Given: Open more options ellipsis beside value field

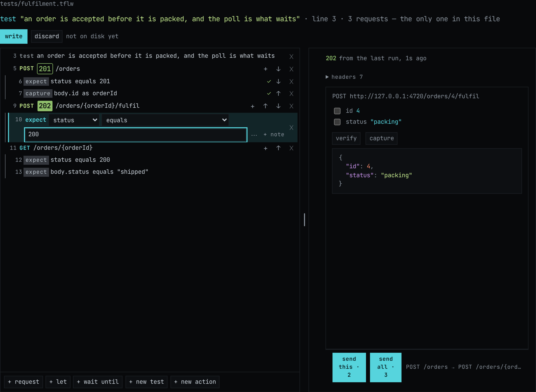Looking at the screenshot, I should pyautogui.click(x=254, y=135).
